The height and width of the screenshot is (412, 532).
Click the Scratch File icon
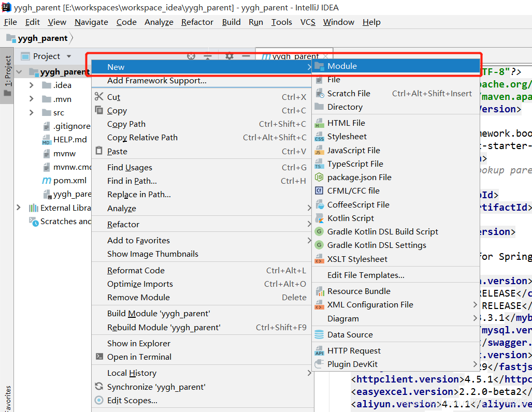[319, 93]
